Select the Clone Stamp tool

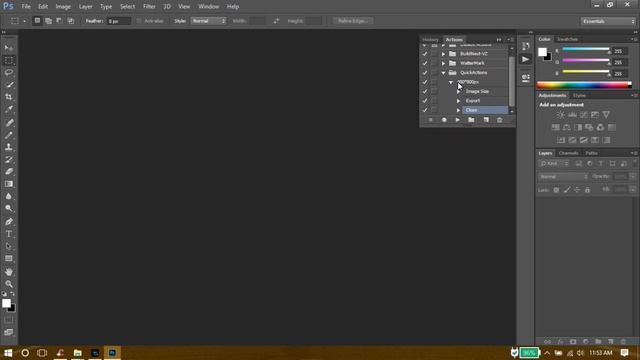[x=9, y=147]
